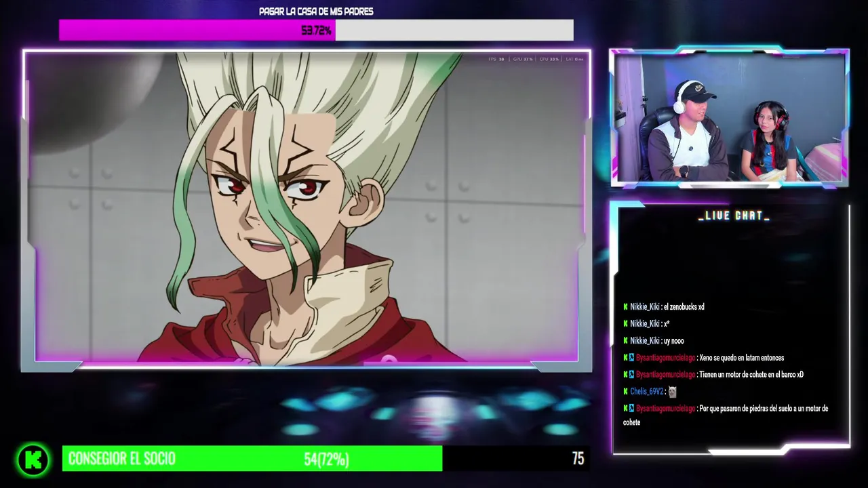Viewport: 868px width, 488px height.
Task: Click the 'GPU 37%' overlay stat
Action: pyautogui.click(x=523, y=60)
